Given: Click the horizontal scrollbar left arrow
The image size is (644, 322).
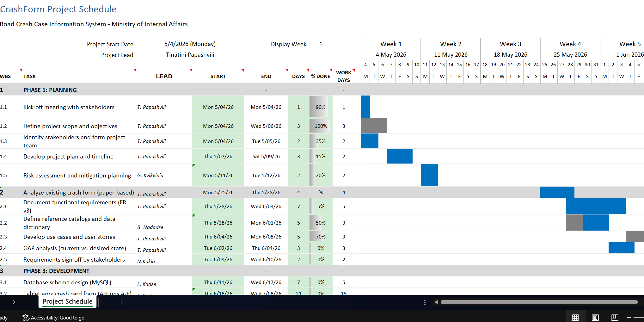Looking at the screenshot, I should click(436, 302).
